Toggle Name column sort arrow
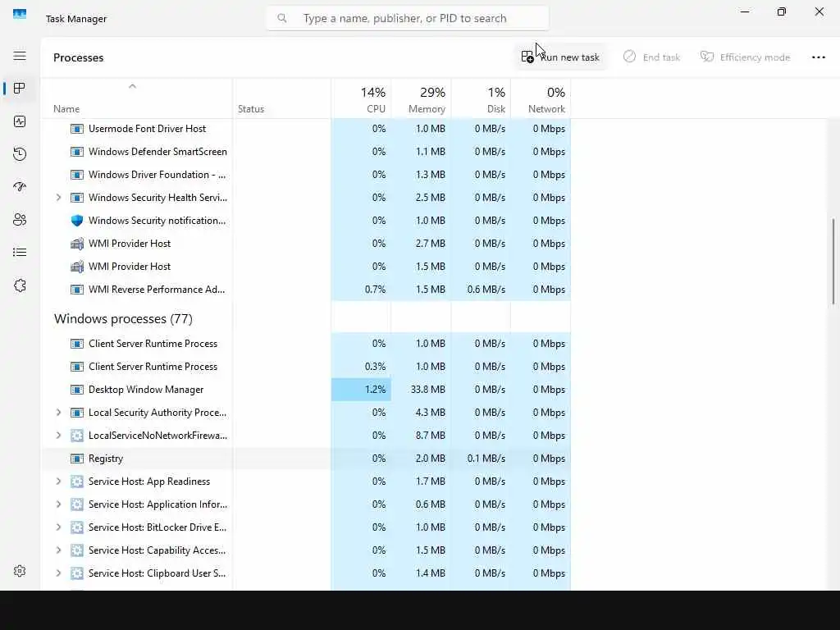Viewport: 840px width, 630px height. coord(132,86)
